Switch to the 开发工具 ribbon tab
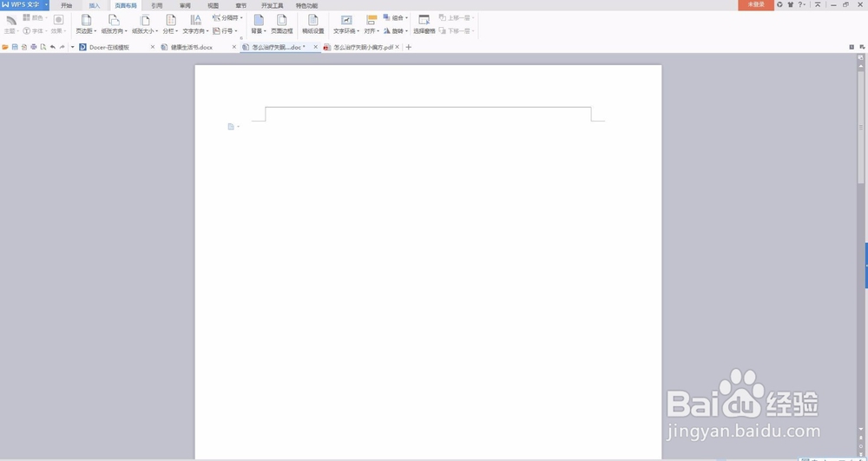This screenshot has height=461, width=868. tap(272, 5)
